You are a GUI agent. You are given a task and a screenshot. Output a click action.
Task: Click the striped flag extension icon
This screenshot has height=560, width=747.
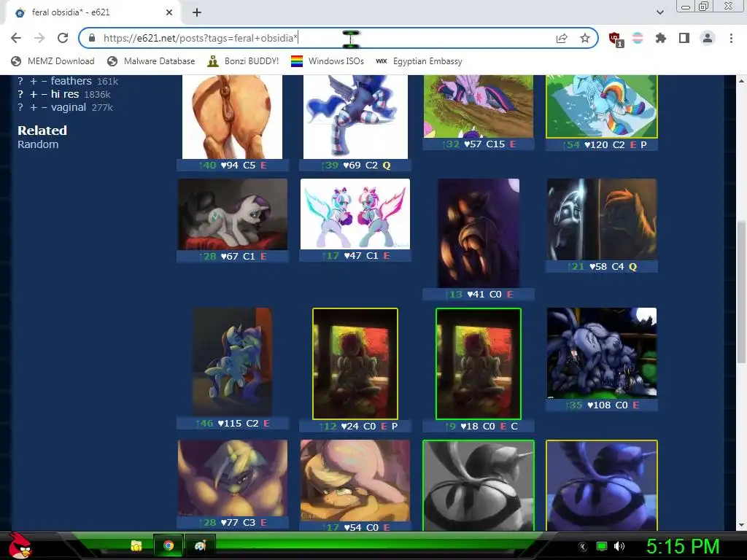[638, 38]
